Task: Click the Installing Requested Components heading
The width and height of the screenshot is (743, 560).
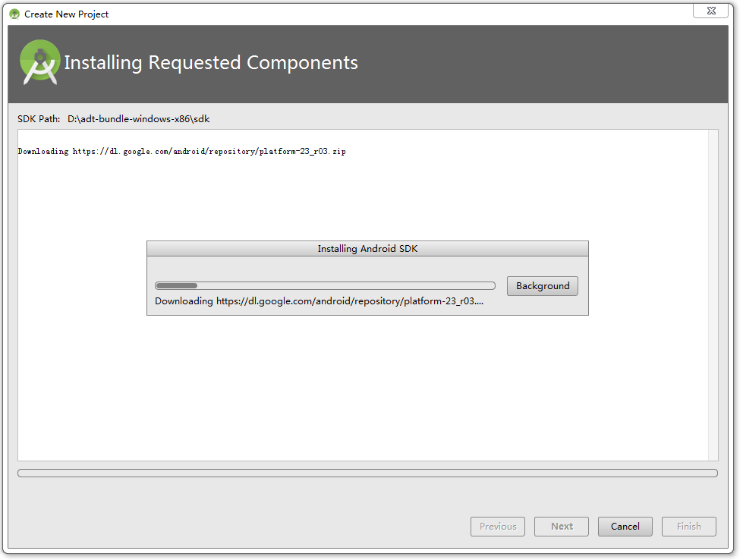Action: (211, 62)
